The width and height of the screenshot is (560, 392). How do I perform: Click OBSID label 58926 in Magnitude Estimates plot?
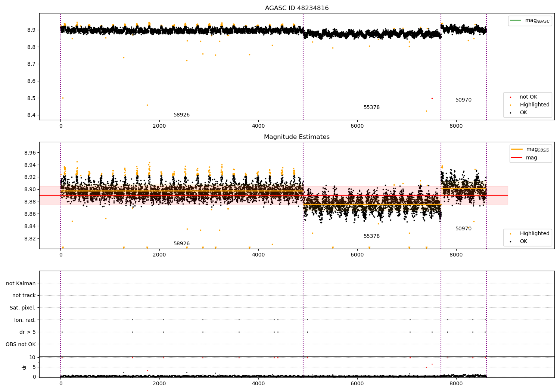click(181, 243)
